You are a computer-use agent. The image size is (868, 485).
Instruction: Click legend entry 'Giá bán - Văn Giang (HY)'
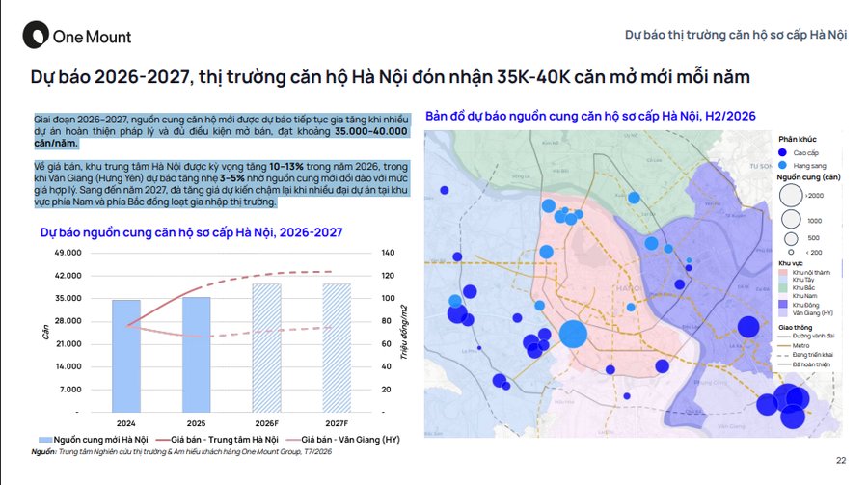pos(342,440)
